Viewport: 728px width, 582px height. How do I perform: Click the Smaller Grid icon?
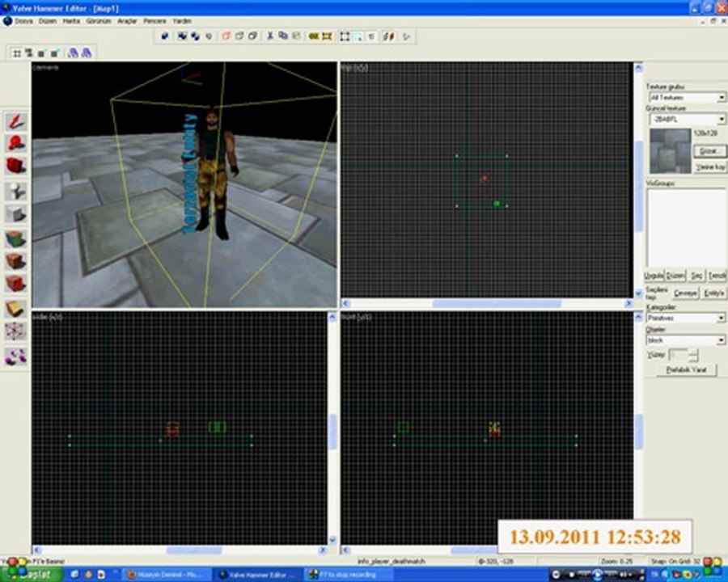coord(41,53)
